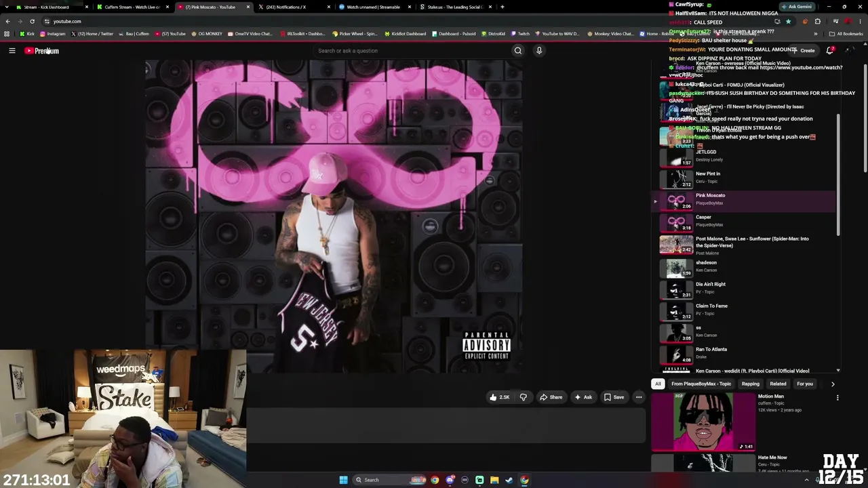Switch to Stake.us tab
This screenshot has width=868, height=488.
coord(455,7)
